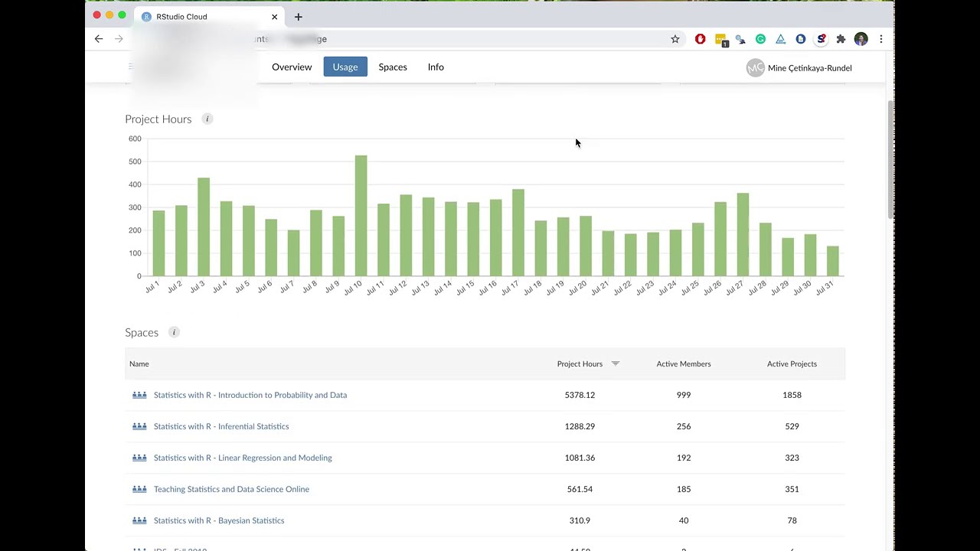Open Statistics with R - Inferential Statistics space
The height and width of the screenshot is (551, 980).
pos(221,426)
